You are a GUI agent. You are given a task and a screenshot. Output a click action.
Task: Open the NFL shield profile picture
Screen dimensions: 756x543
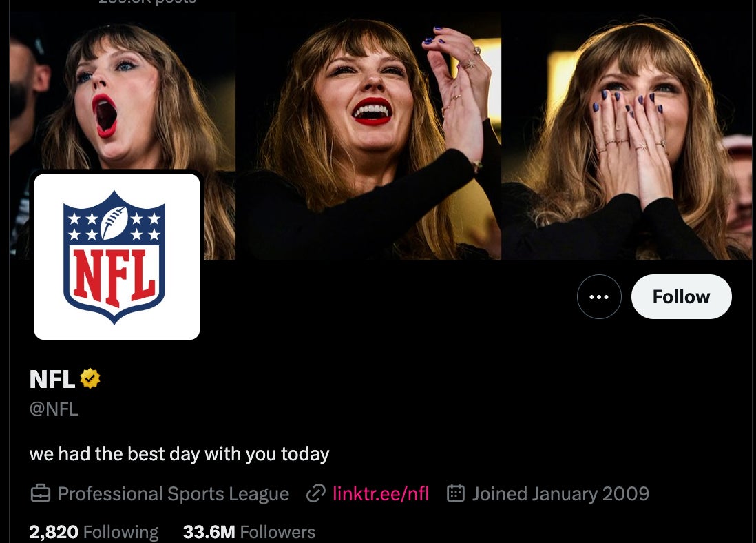pos(116,256)
